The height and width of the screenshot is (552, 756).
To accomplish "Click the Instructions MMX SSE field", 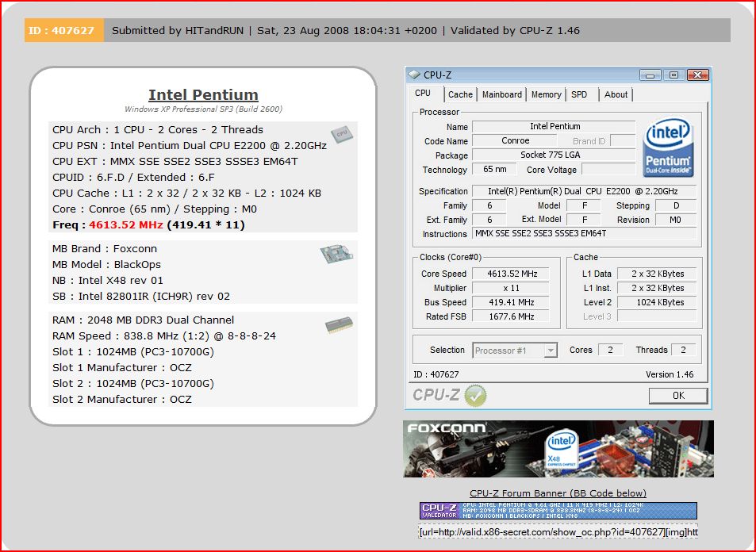I will [x=584, y=233].
